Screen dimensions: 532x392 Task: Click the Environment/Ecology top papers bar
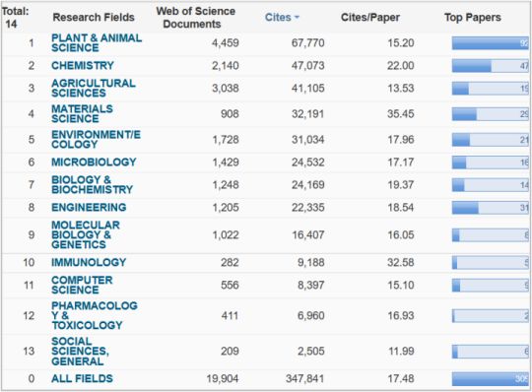[x=491, y=140]
